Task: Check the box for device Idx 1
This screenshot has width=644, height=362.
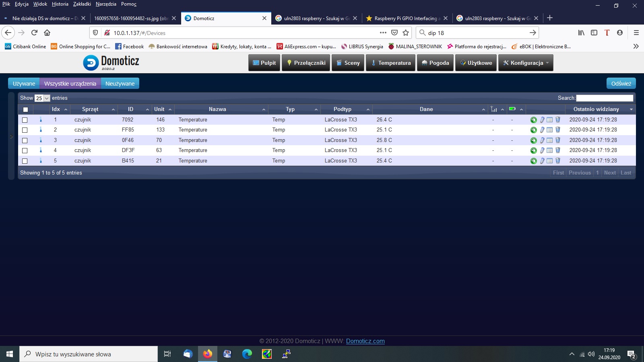Action: coord(25,120)
